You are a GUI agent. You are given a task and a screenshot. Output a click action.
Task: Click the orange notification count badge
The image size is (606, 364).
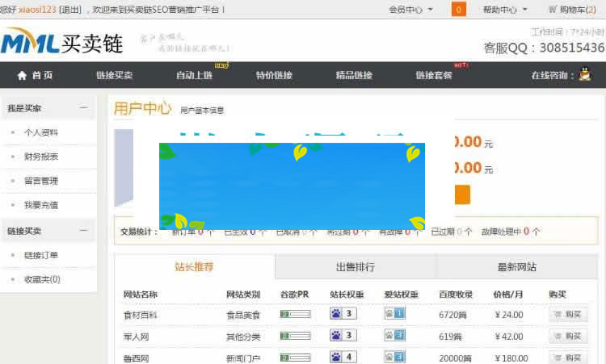459,10
